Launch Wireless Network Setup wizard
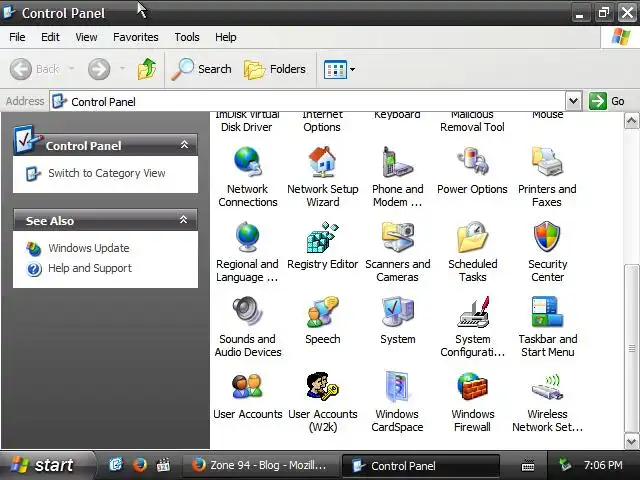The image size is (640, 480). pos(547,387)
